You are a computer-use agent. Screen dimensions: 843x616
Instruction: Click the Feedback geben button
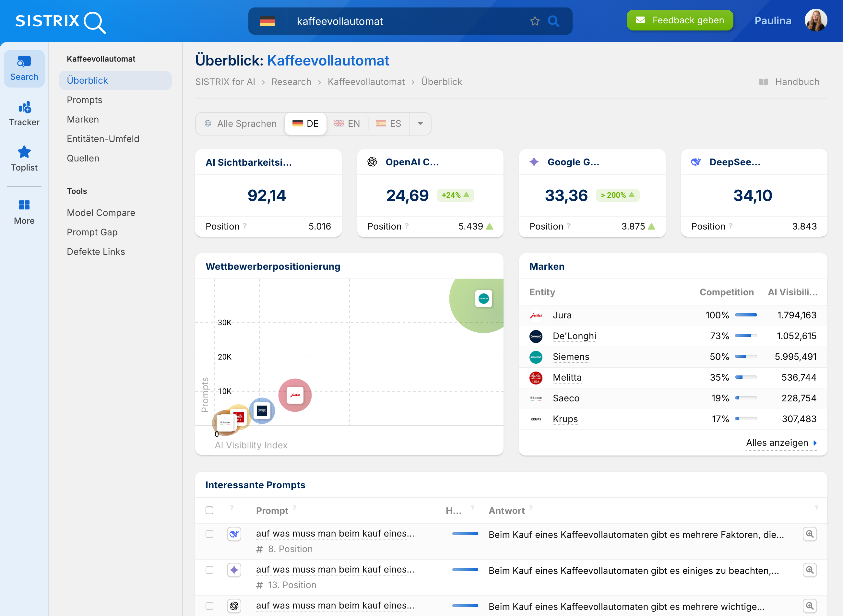tap(680, 20)
